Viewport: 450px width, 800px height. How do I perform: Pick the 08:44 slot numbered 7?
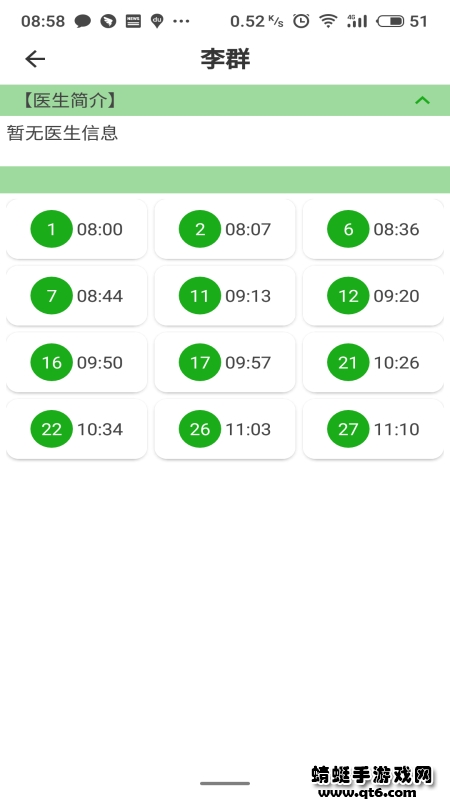pos(77,296)
